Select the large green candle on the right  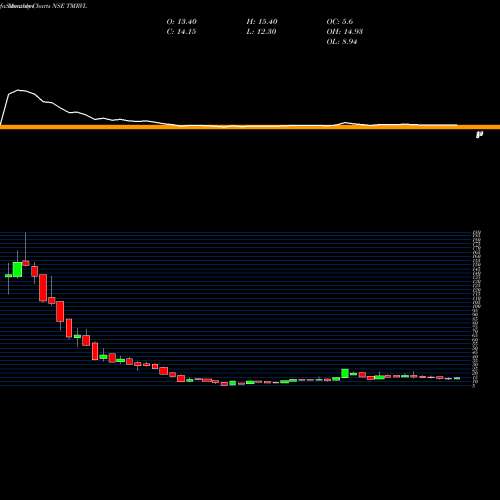345,373
